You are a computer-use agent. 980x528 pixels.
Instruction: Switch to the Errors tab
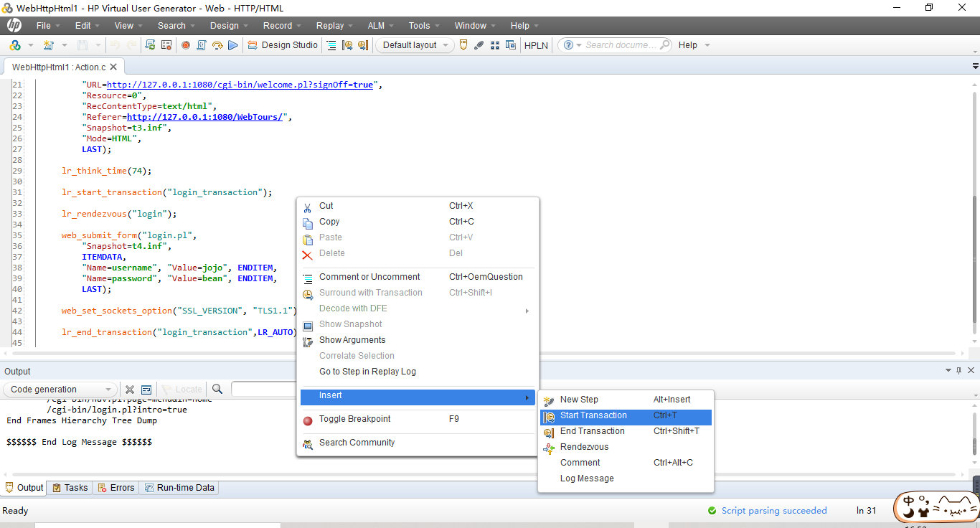pyautogui.click(x=116, y=488)
